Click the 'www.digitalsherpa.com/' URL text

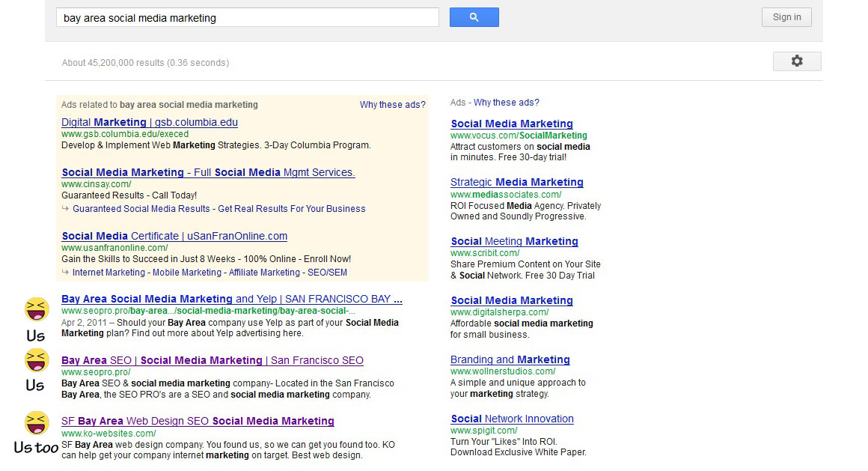click(x=500, y=312)
